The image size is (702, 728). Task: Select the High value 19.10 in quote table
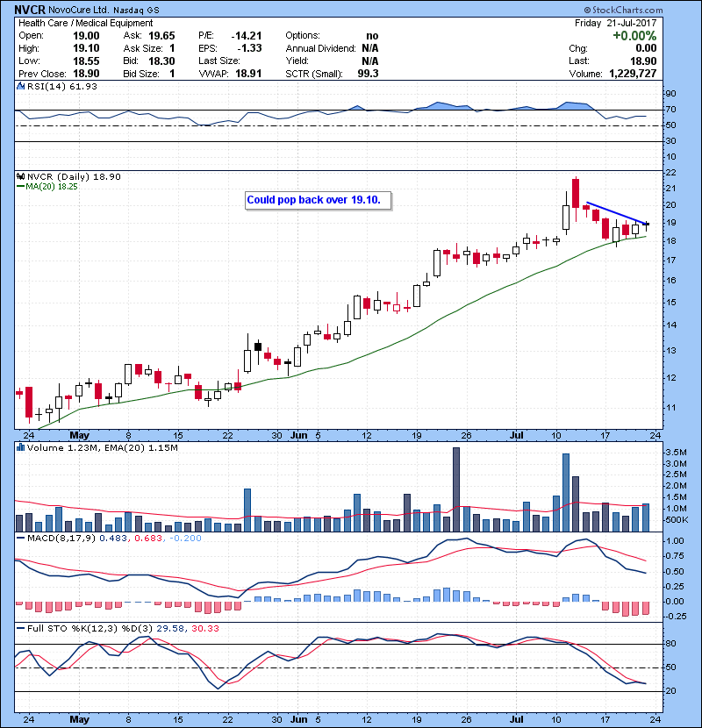tap(86, 48)
